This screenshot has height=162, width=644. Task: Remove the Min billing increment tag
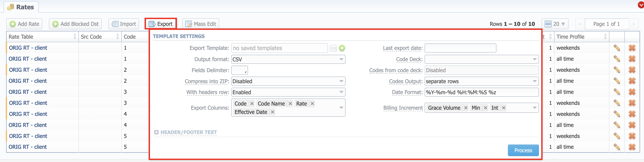(x=485, y=108)
